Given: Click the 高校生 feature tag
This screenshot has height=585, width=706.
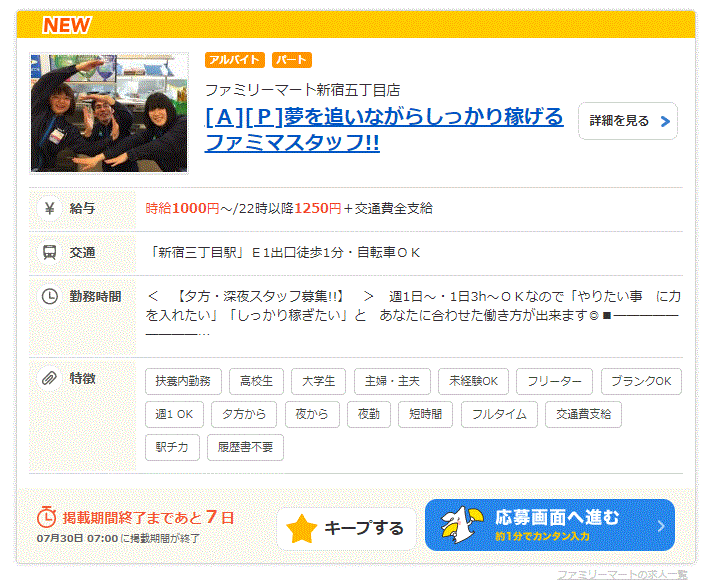Looking at the screenshot, I should tap(256, 381).
